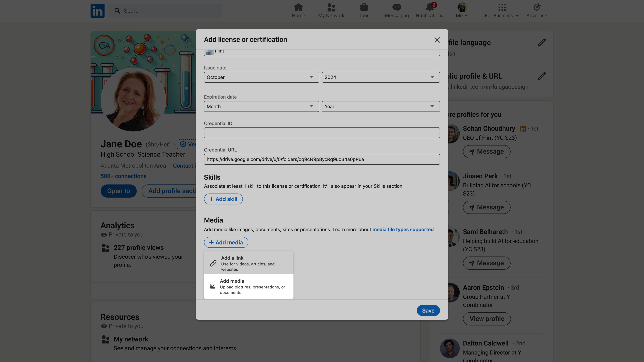
Task: Open the Issue date year dropdown
Action: pyautogui.click(x=381, y=77)
